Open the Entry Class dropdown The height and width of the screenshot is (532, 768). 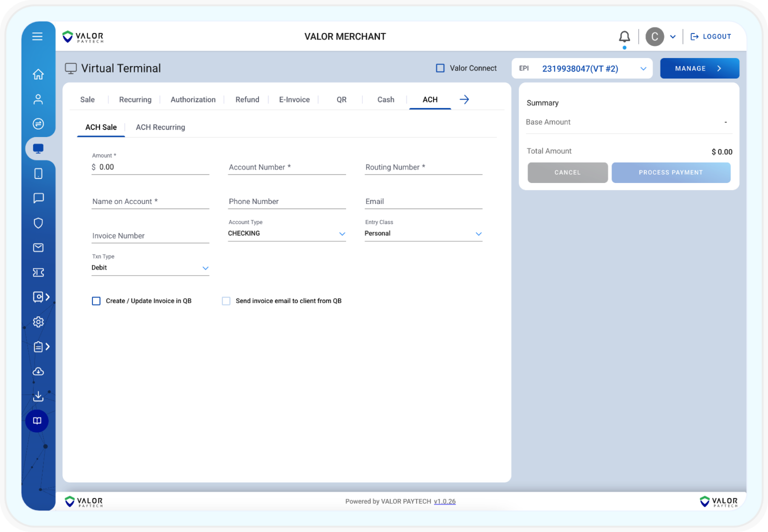[423, 233]
